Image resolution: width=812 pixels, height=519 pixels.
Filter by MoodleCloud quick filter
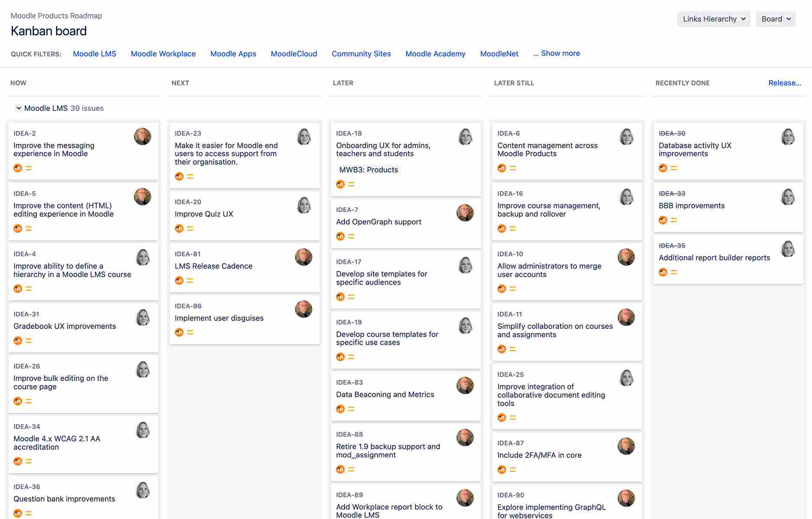294,54
